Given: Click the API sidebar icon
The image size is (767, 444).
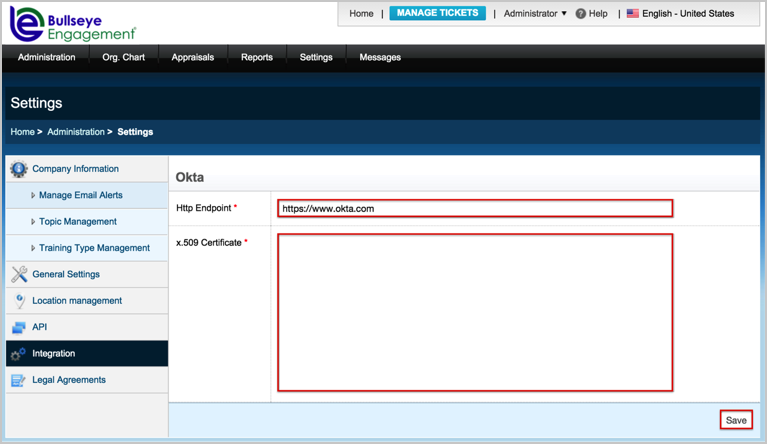Looking at the screenshot, I should 18,327.
